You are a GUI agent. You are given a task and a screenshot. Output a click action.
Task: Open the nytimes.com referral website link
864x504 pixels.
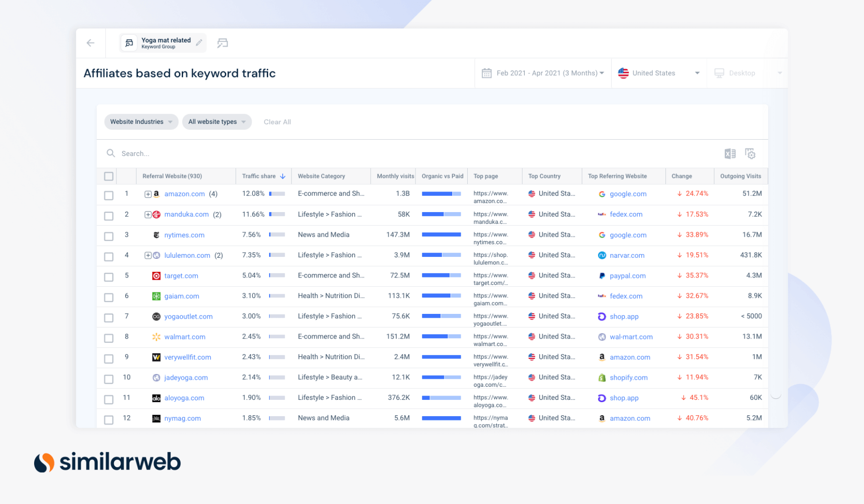(184, 235)
